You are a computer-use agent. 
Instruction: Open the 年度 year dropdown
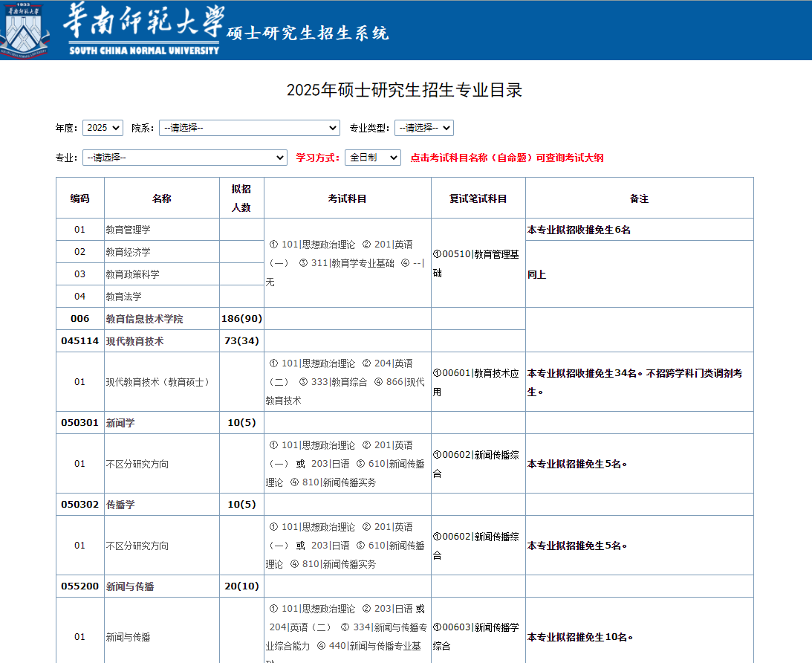pos(103,128)
